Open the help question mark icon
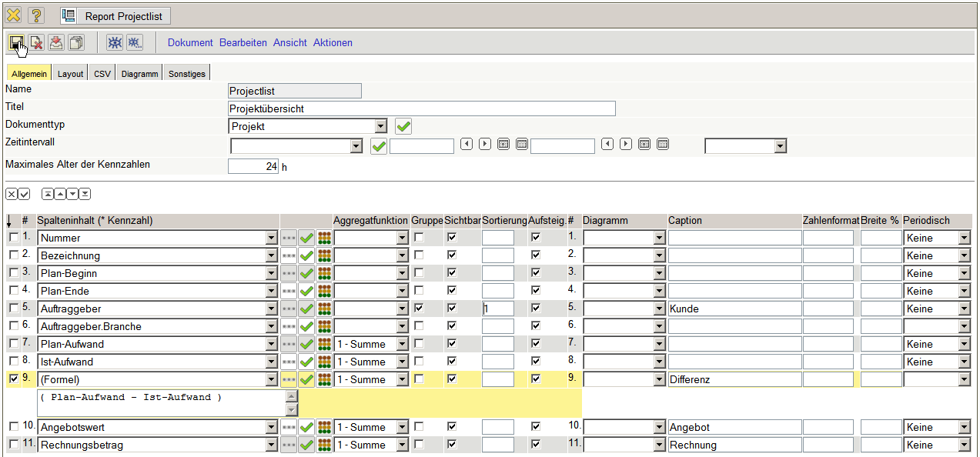 pyautogui.click(x=37, y=15)
